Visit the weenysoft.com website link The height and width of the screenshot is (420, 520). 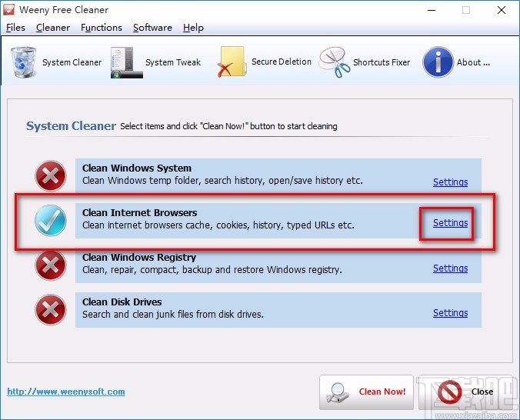[66, 392]
